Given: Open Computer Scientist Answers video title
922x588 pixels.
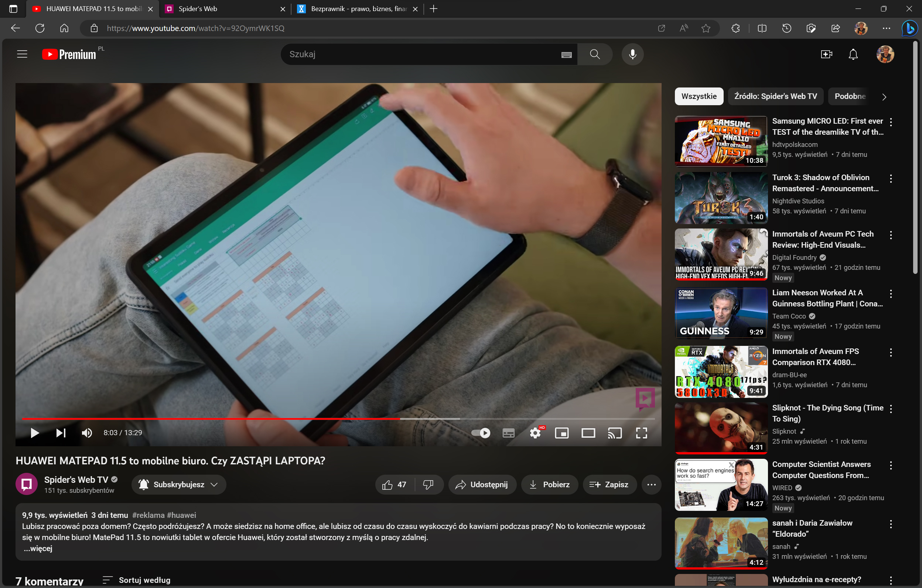Looking at the screenshot, I should point(821,470).
